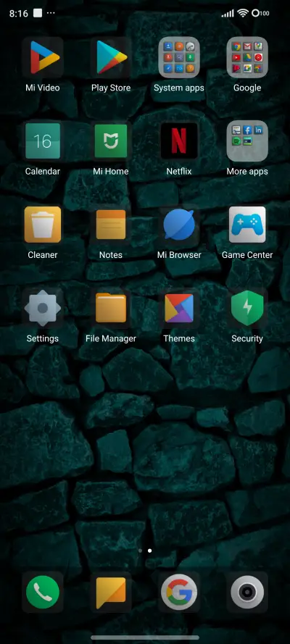Tap the three-dots notification overflow icon

[x=51, y=13]
